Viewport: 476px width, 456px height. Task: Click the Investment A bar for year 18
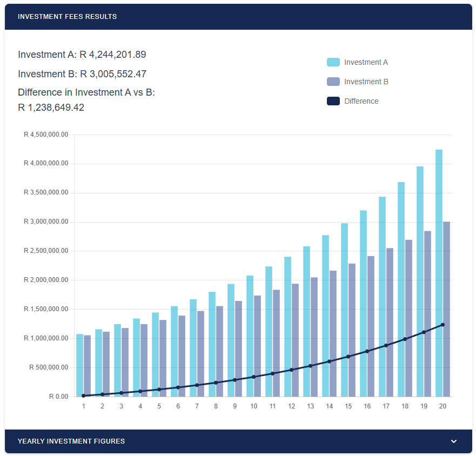pos(401,290)
